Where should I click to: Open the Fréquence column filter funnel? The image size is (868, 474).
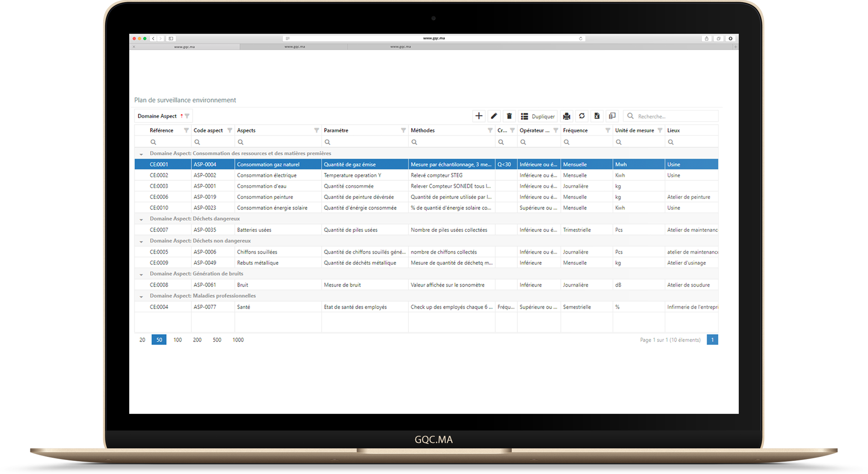(x=608, y=130)
